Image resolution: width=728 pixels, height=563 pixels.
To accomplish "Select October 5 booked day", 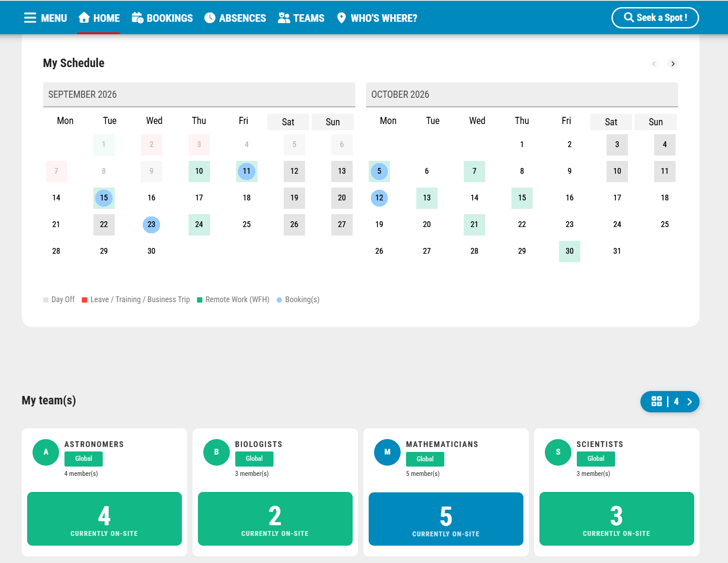I will coord(379,172).
